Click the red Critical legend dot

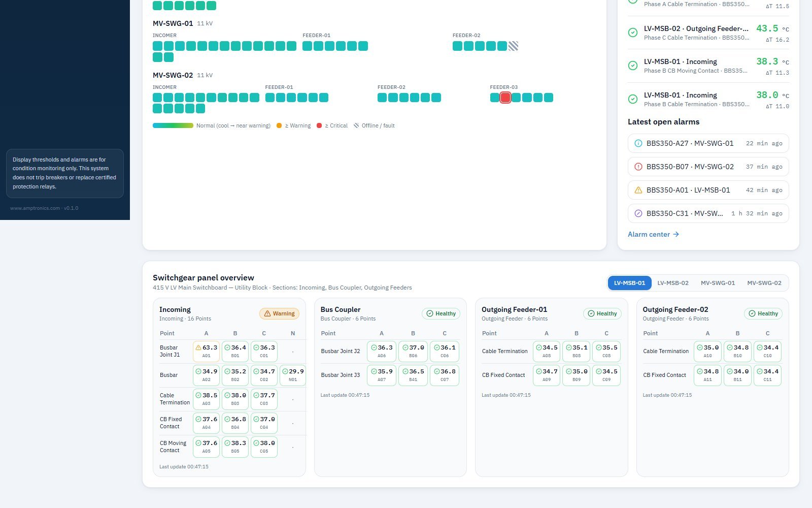[x=319, y=125]
